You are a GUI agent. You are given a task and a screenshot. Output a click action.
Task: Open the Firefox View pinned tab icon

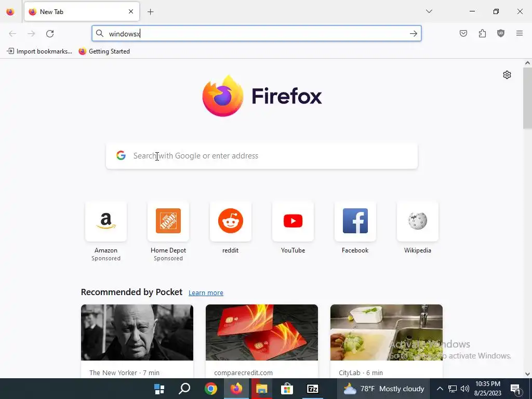tap(10, 12)
